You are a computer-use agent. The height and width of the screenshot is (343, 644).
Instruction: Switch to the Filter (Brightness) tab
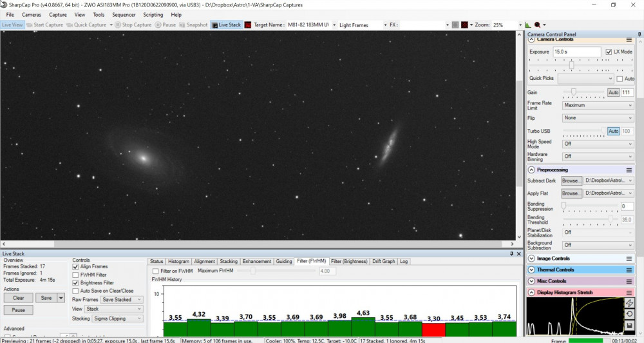[349, 262]
